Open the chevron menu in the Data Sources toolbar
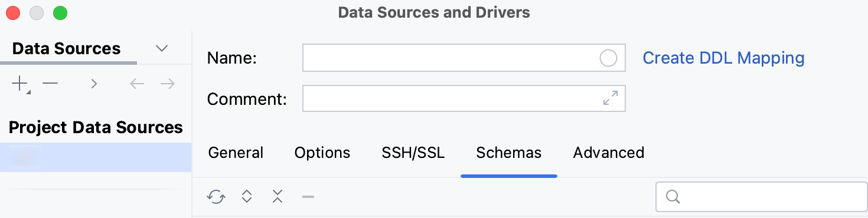 (x=94, y=84)
